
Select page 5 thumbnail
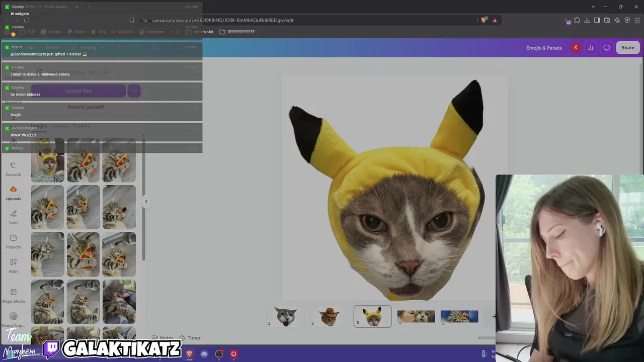[x=459, y=316]
